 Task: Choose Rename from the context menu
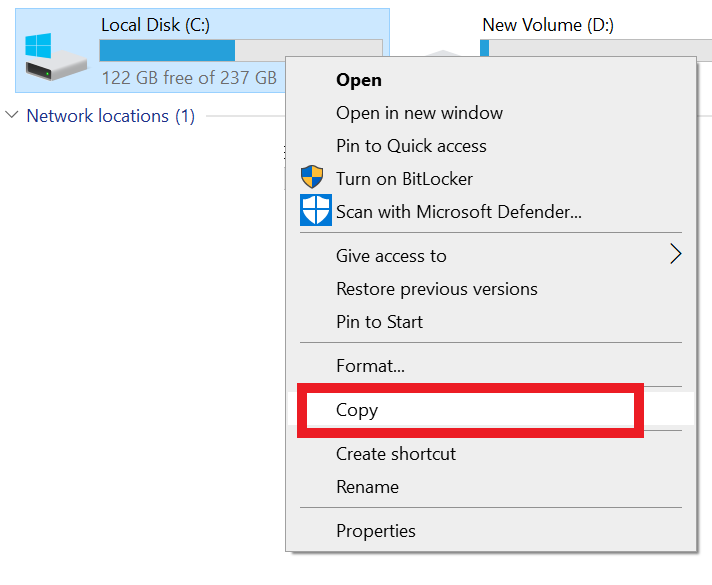(x=367, y=487)
